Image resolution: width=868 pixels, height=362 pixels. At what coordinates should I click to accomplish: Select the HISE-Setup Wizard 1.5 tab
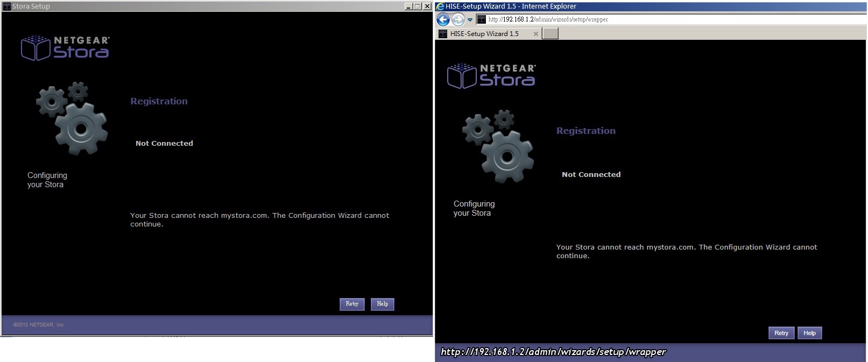489,33
